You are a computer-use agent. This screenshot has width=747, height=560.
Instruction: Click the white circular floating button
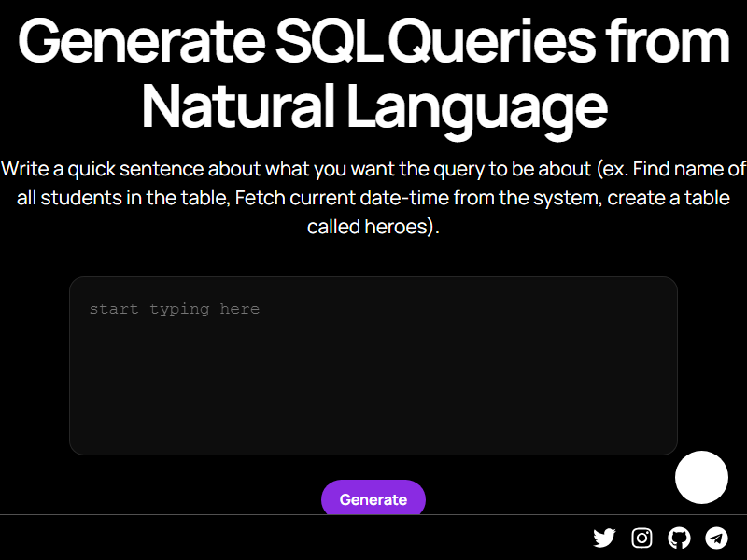tap(701, 477)
